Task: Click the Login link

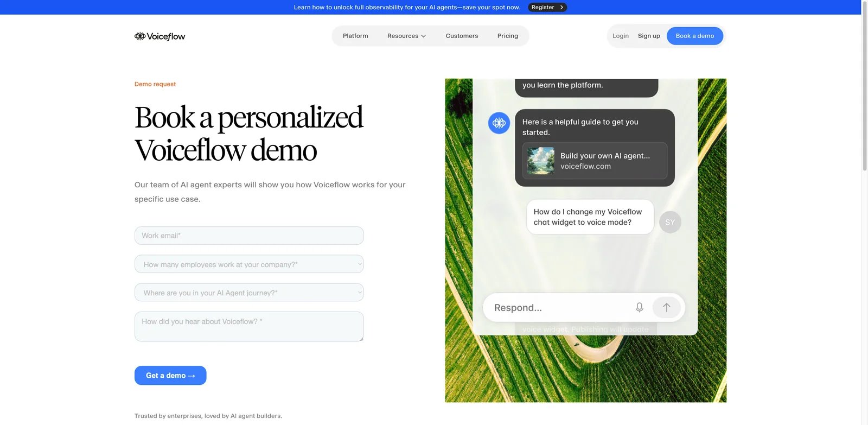Action: click(621, 36)
